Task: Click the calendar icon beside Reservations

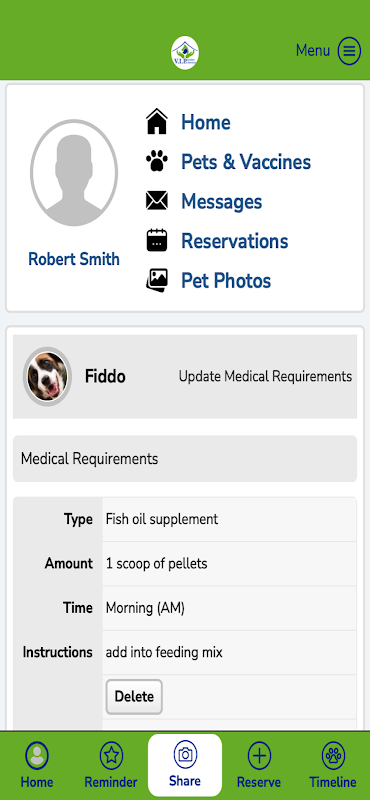Action: (157, 240)
